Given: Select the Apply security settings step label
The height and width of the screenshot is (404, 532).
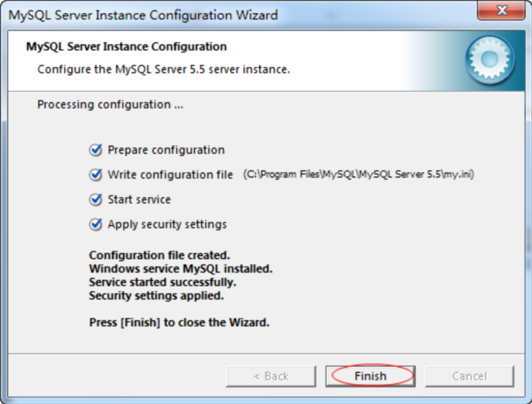Looking at the screenshot, I should coord(167,224).
